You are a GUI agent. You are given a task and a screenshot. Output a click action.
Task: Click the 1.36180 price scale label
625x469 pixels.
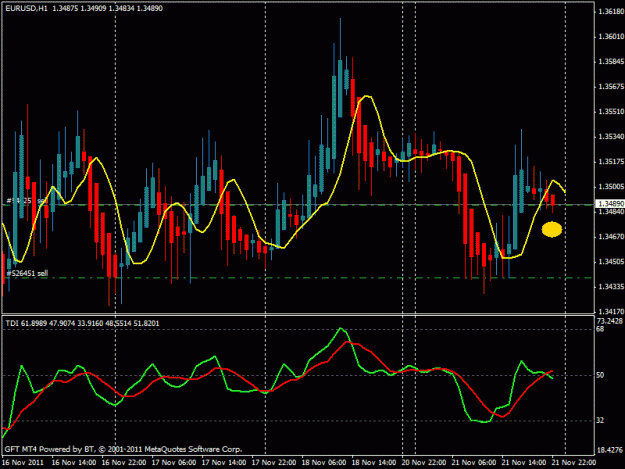point(611,12)
